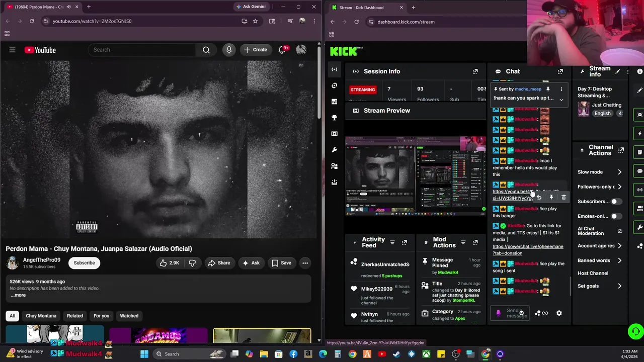Click Windows taskbar Search box
Screen dimensions: 644x362
pyautogui.click(x=189, y=354)
